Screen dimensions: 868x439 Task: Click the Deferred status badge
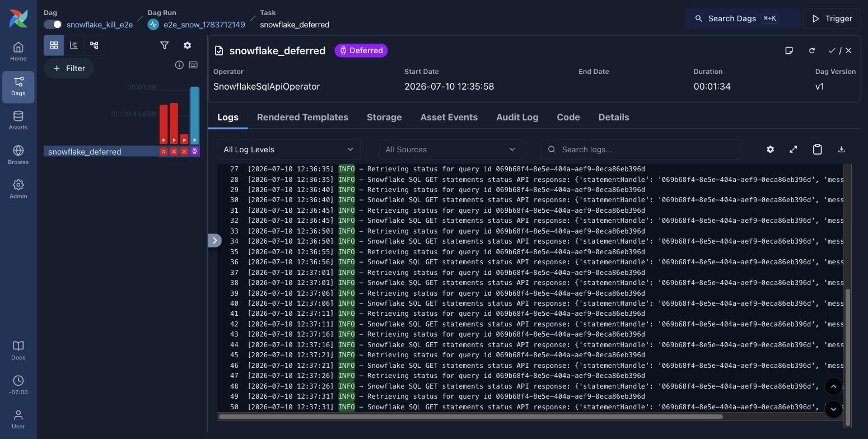point(361,50)
